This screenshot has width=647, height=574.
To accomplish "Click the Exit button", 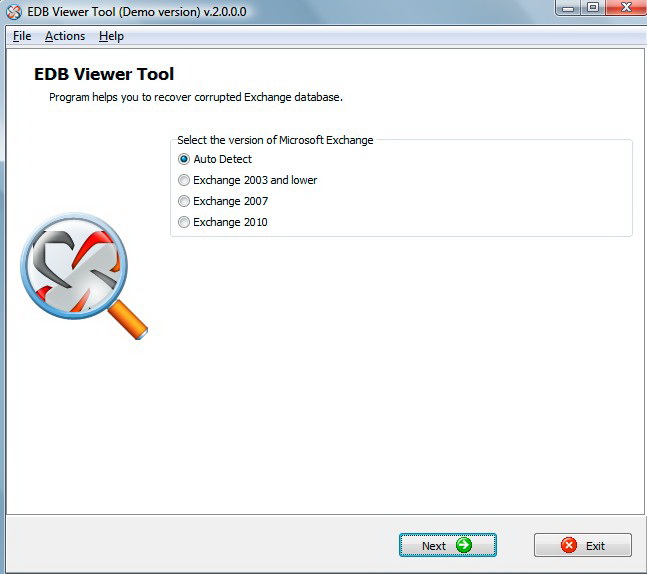I will (583, 545).
